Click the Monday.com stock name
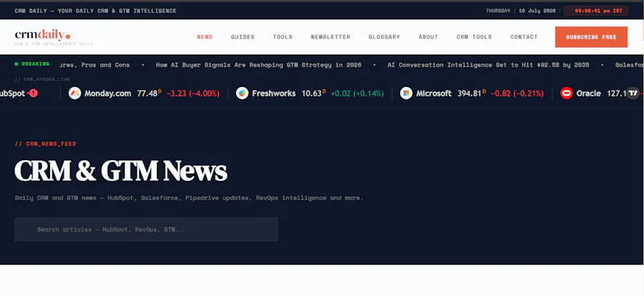Screen dimensions: 644x296 [108, 93]
